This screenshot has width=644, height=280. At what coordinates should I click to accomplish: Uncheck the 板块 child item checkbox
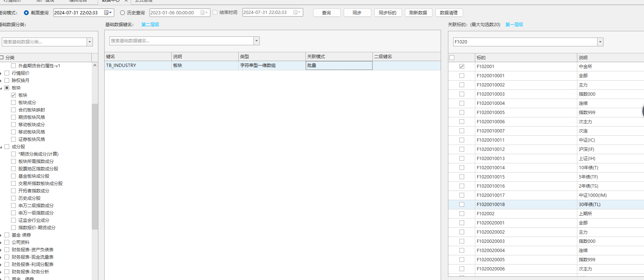coord(13,95)
